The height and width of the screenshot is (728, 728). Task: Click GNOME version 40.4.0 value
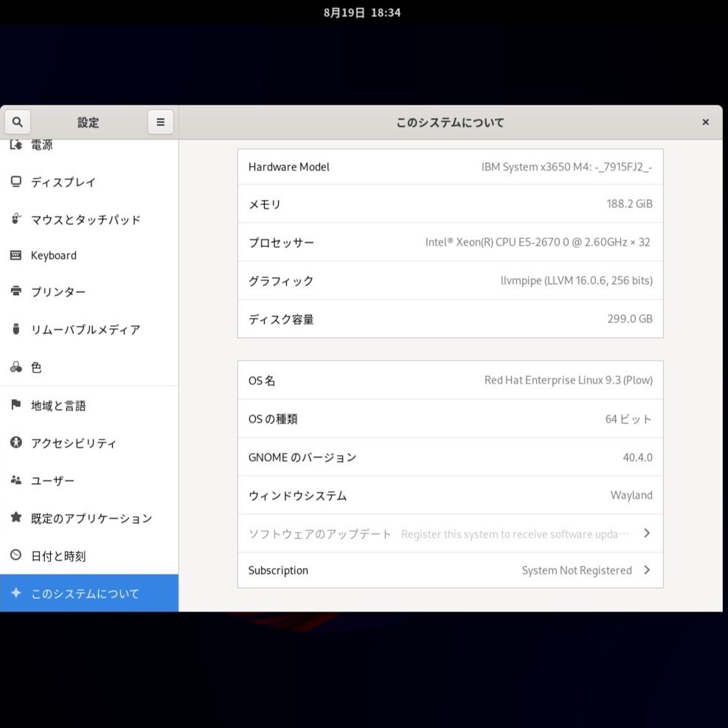click(x=637, y=457)
